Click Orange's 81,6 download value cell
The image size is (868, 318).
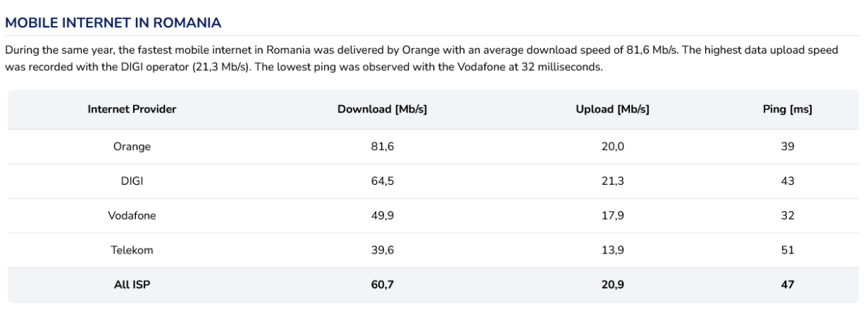click(382, 146)
